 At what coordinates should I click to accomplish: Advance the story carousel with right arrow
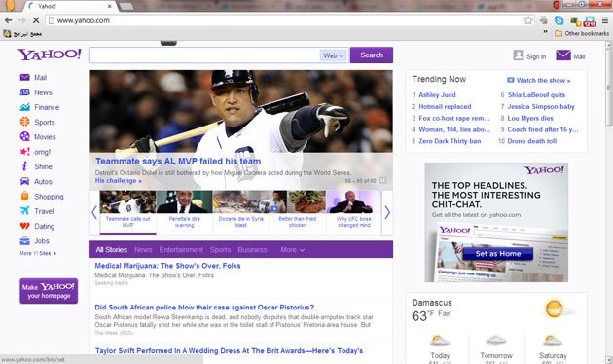387,213
